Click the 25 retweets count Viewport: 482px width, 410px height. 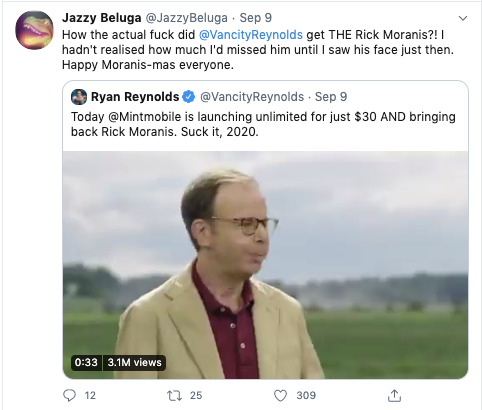196,395
